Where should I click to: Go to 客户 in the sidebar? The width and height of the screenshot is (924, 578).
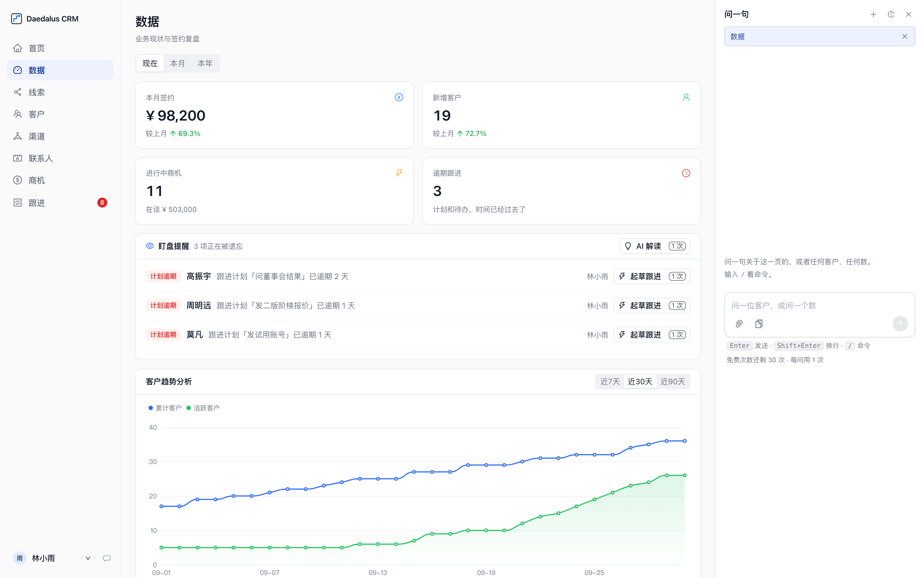[x=60, y=114]
